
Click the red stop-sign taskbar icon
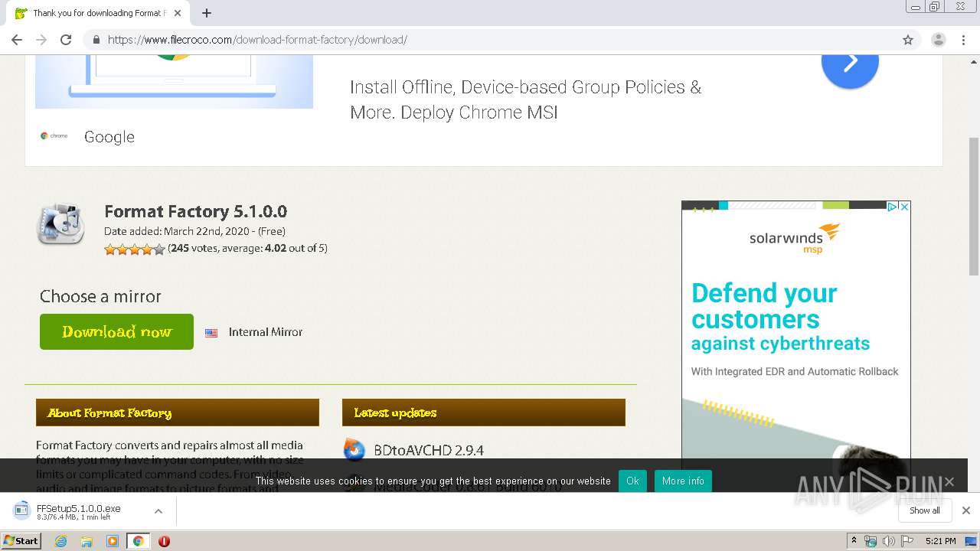tap(164, 541)
